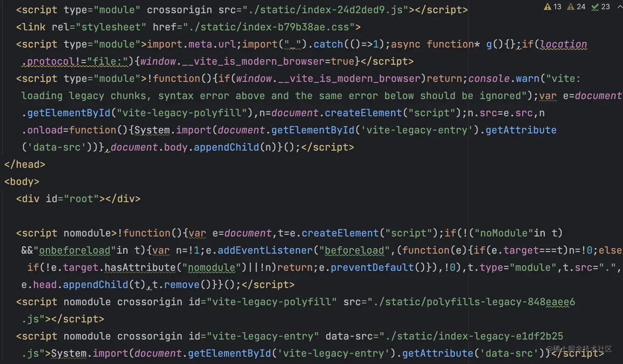623x364 pixels.
Task: Click the console.warn call
Action: (x=504, y=78)
